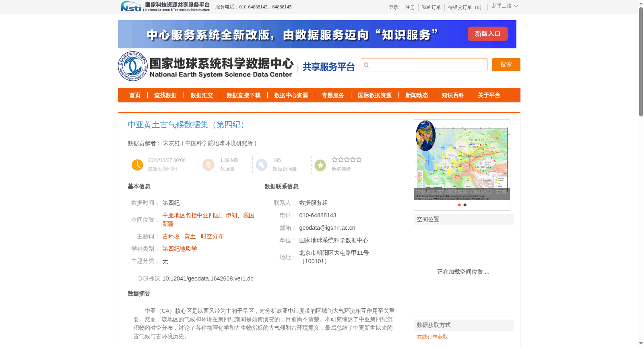644x347 pixels.
Task: Open the 首页 menu item
Action: (135, 96)
